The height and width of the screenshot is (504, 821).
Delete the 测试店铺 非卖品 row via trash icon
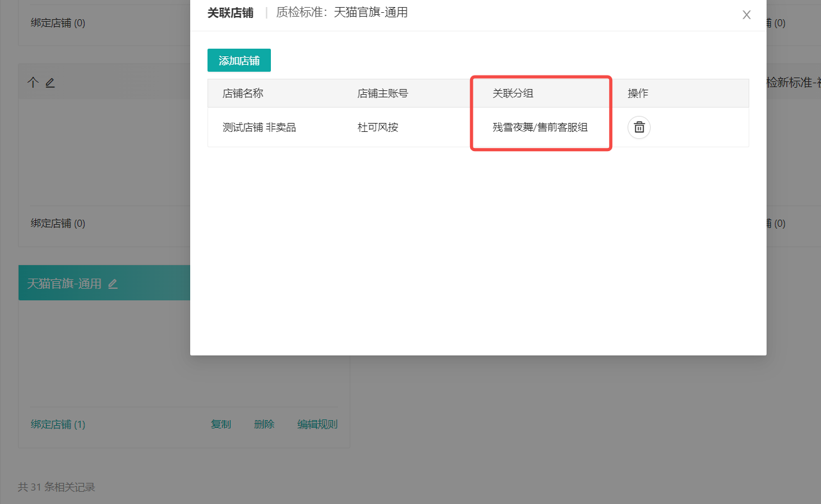click(639, 127)
